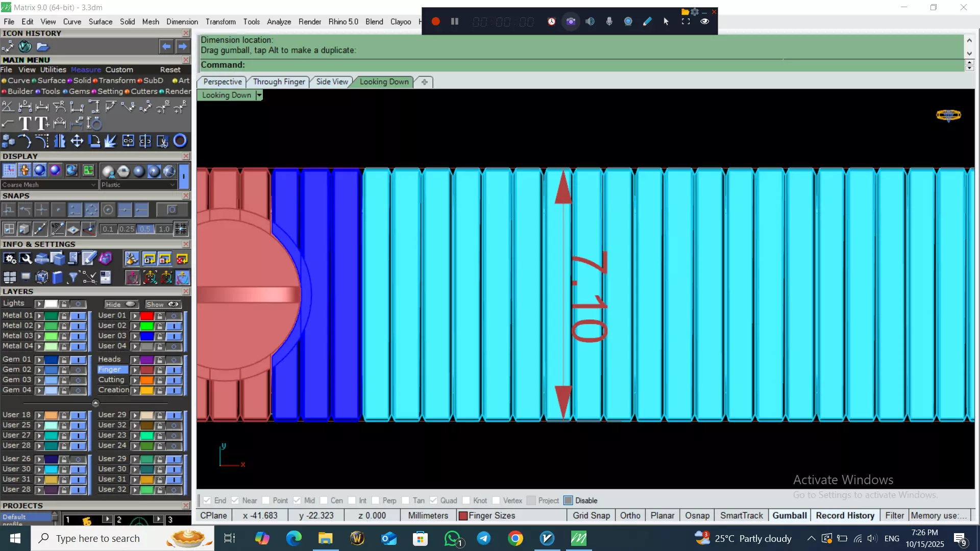
Task: Click the Record History button
Action: tap(845, 515)
